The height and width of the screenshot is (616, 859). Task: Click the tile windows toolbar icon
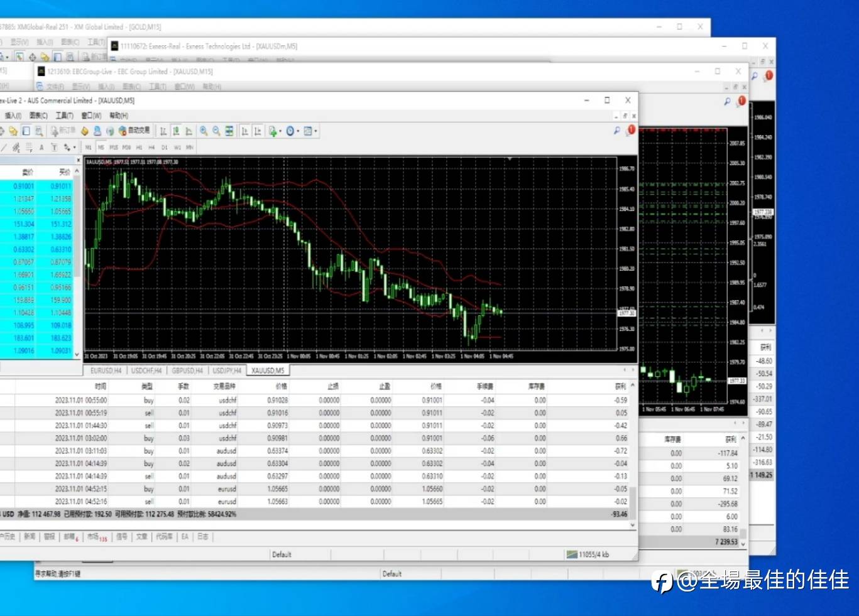pyautogui.click(x=229, y=131)
